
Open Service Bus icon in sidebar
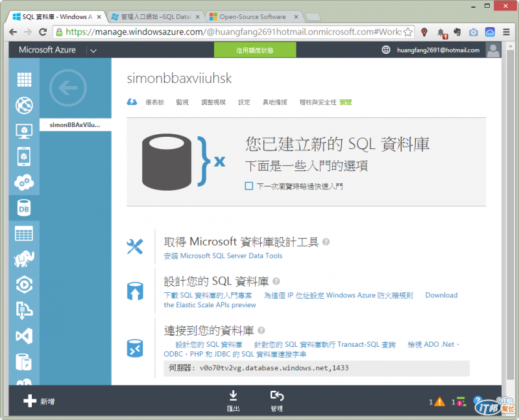pyautogui.click(x=24, y=310)
